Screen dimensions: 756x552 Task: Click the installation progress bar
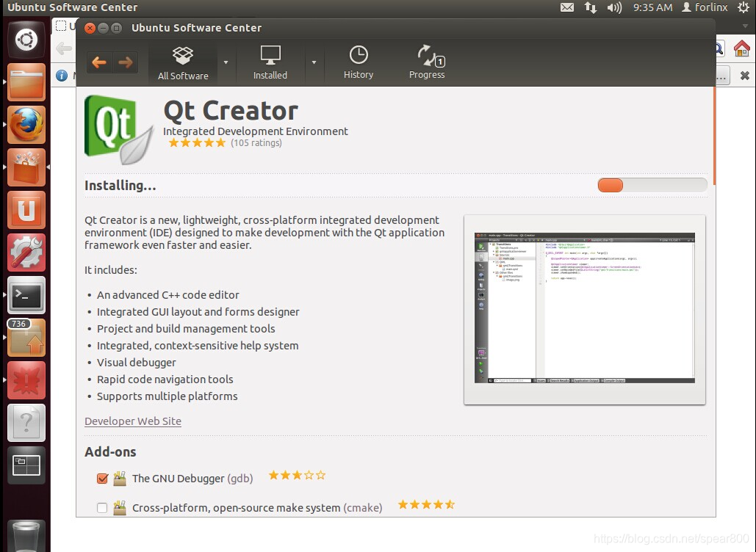click(652, 185)
